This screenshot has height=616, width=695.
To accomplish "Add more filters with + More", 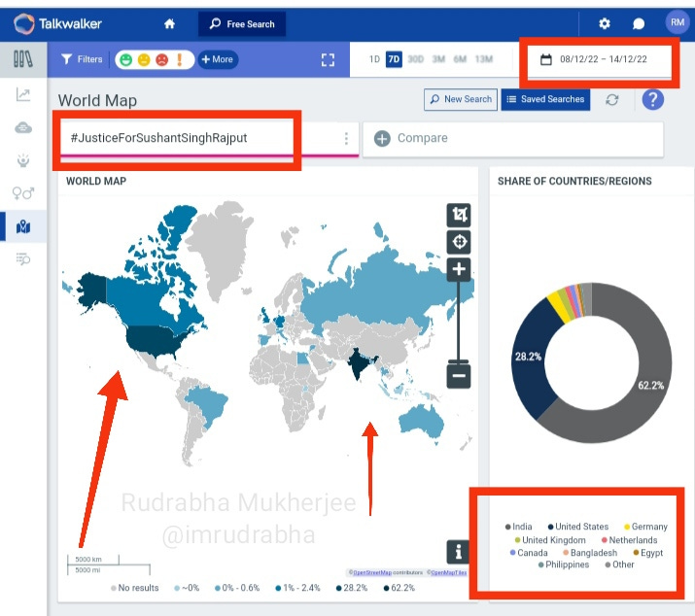I will (x=218, y=59).
